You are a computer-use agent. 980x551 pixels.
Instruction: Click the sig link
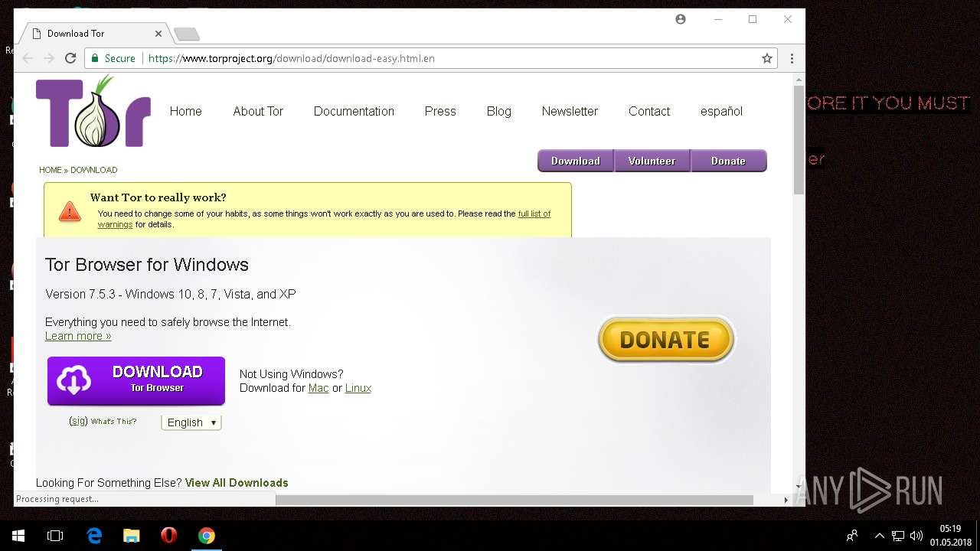[x=78, y=421]
